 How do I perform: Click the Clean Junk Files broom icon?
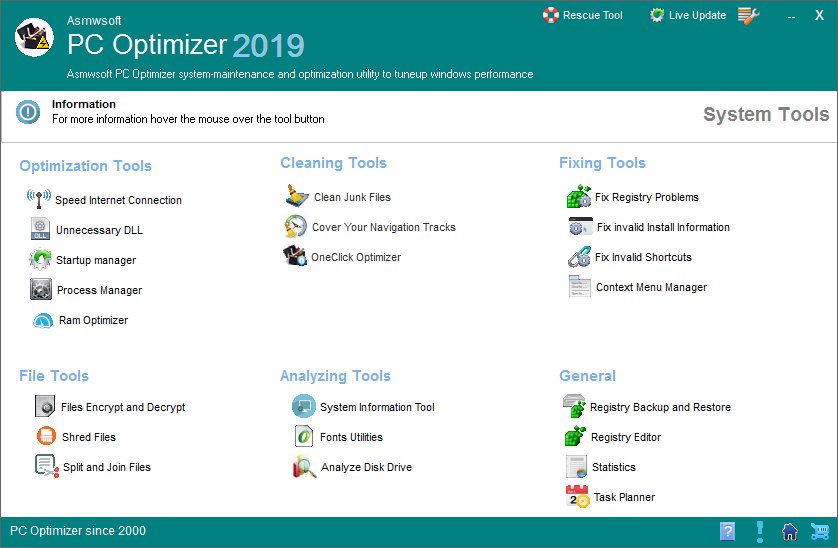coord(297,196)
